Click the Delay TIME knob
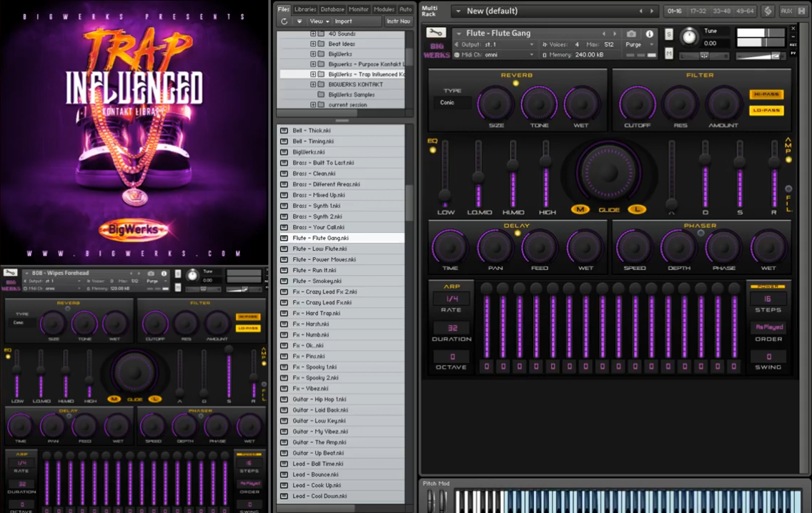This screenshot has height=513, width=812. [450, 247]
